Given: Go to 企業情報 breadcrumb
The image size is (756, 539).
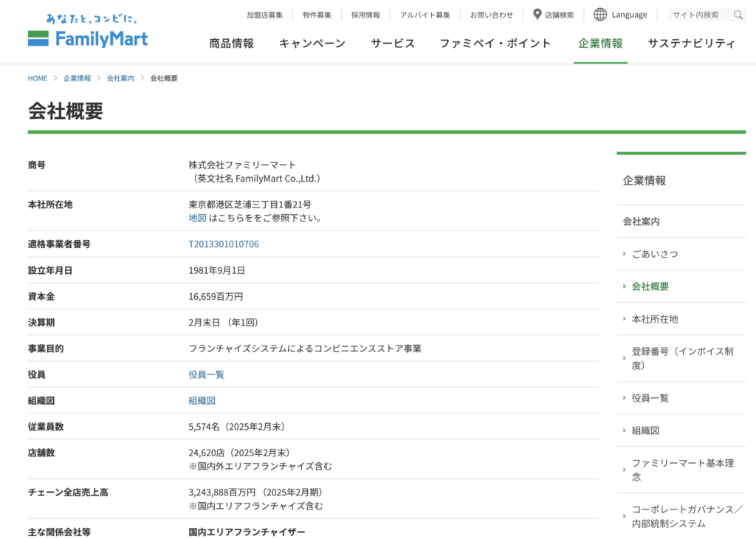Looking at the screenshot, I should point(77,78).
